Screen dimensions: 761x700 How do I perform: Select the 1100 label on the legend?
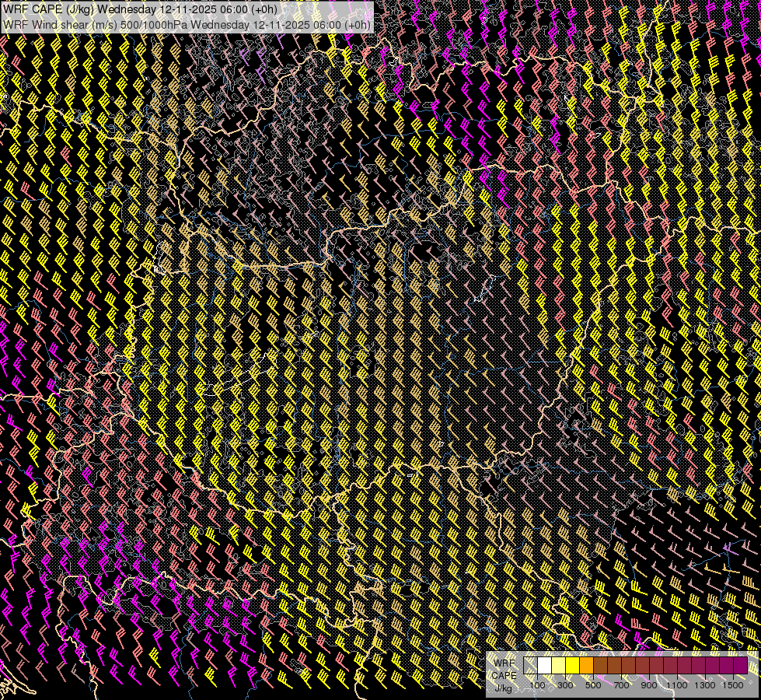pyautogui.click(x=677, y=685)
